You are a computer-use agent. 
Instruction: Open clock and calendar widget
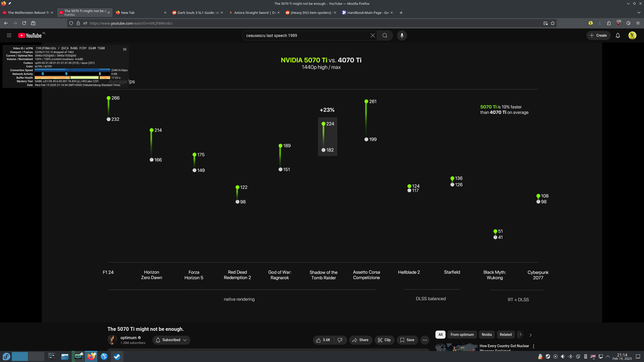point(622,356)
